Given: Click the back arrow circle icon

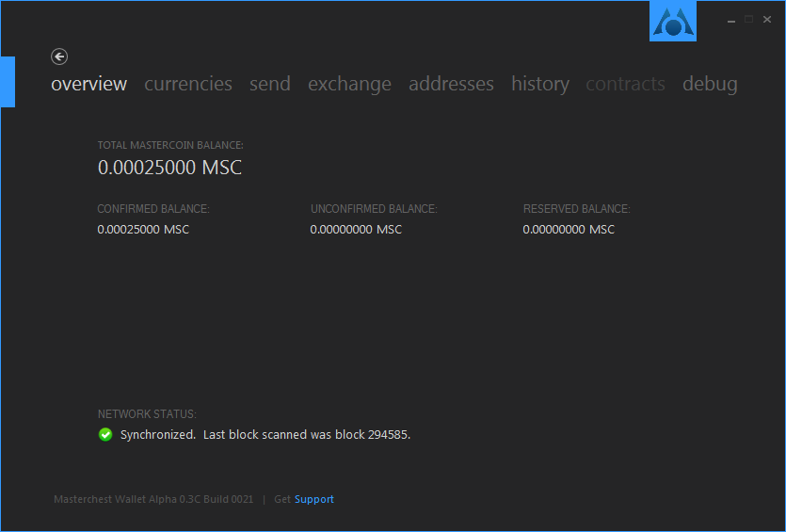Looking at the screenshot, I should tap(59, 56).
